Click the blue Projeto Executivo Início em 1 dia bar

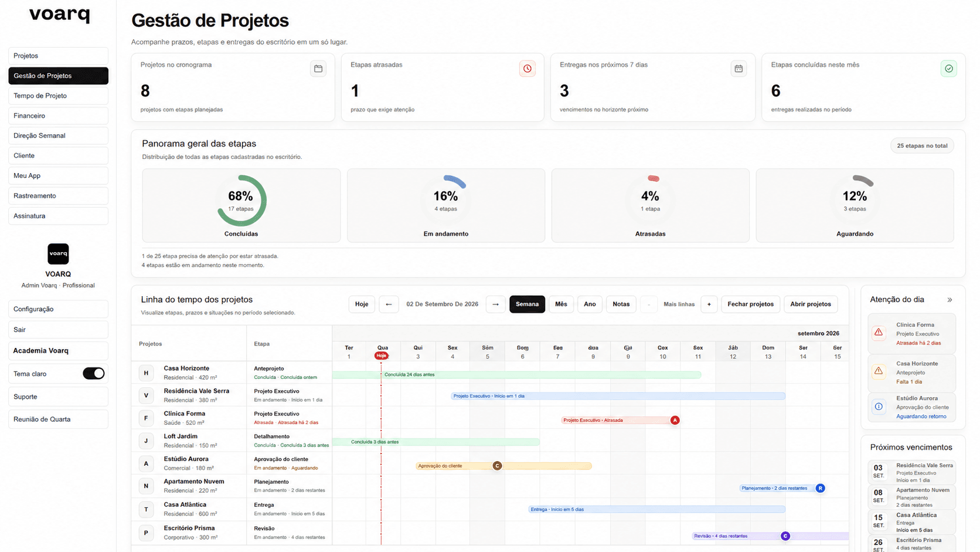pyautogui.click(x=618, y=396)
